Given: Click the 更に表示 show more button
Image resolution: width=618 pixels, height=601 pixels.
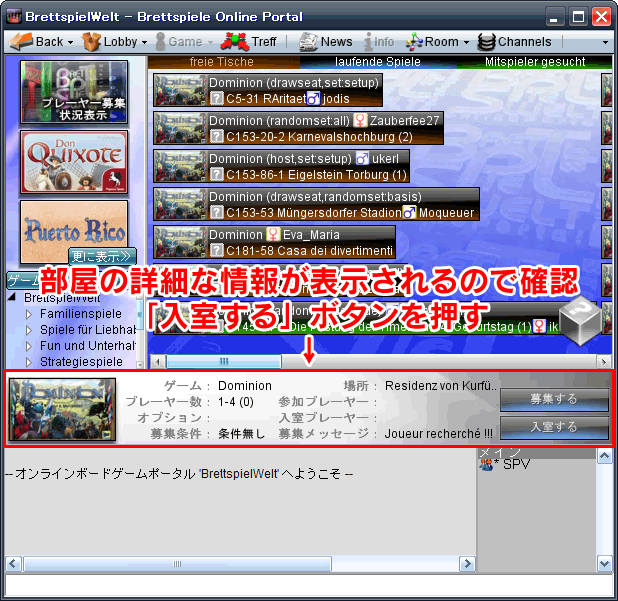Looking at the screenshot, I should [102, 257].
